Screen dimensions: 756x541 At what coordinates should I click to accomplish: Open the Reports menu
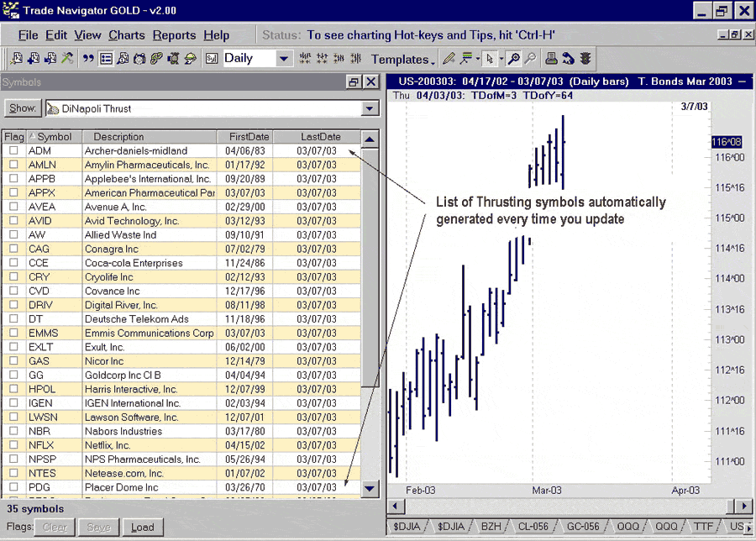(x=174, y=35)
